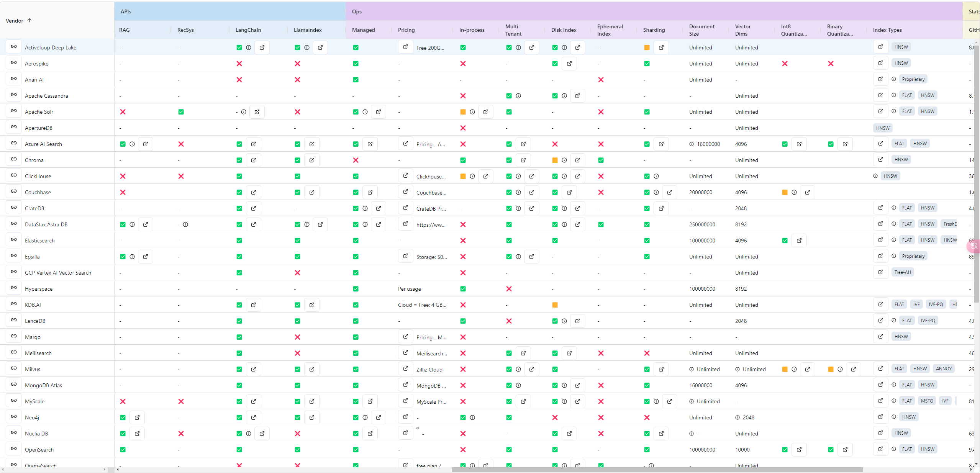Click the chain link icon beside Activeloop Deep Lake
This screenshot has width=980, height=473.
[x=14, y=47]
